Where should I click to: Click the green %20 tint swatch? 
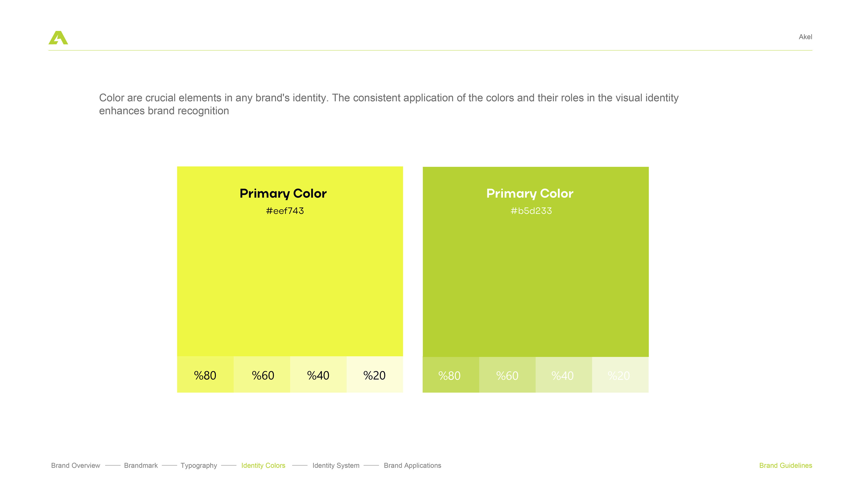620,375
